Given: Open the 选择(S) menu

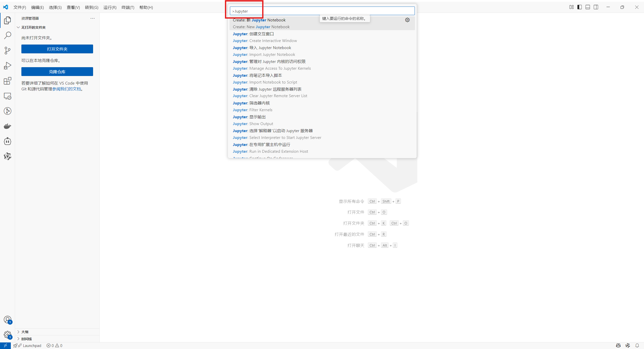Looking at the screenshot, I should [x=55, y=7].
